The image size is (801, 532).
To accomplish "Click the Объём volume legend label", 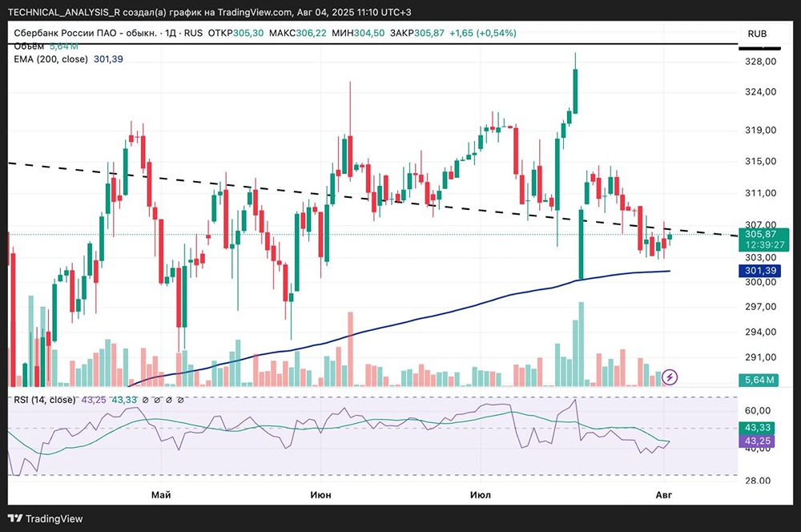I will (29, 46).
